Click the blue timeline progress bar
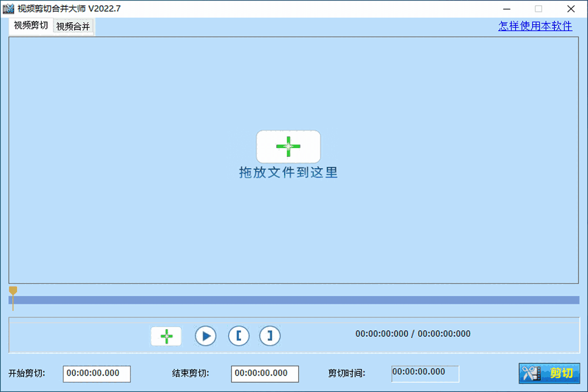 [294, 301]
